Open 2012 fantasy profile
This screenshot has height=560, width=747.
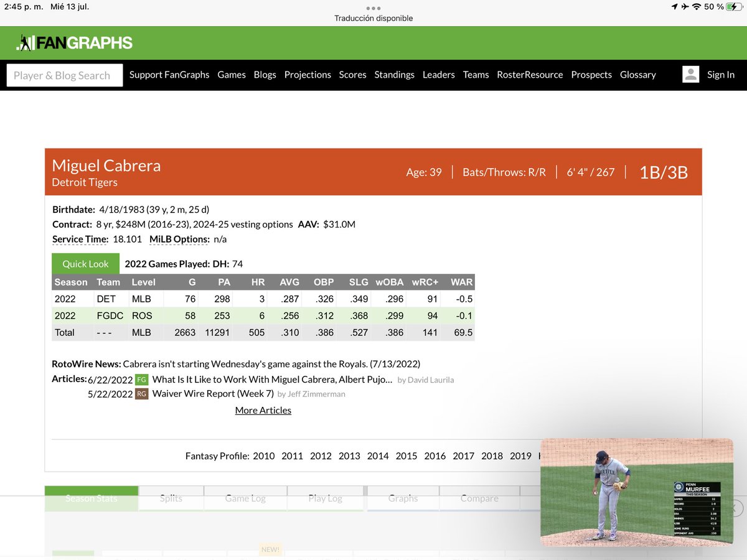point(321,456)
